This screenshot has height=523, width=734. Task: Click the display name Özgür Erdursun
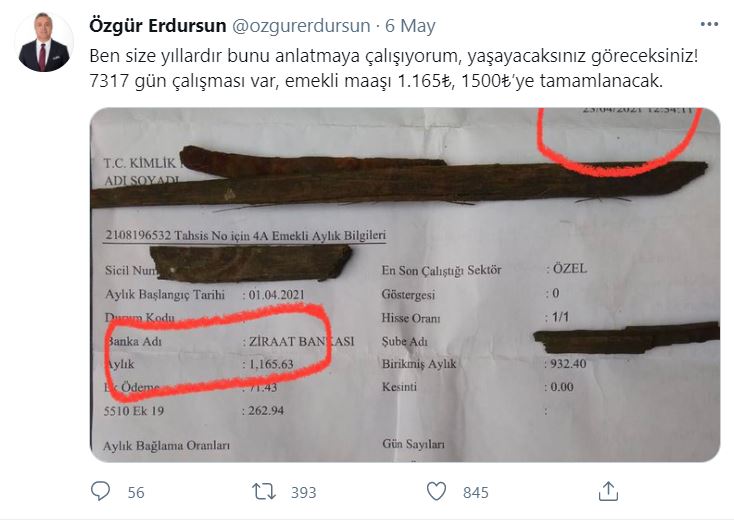tap(158, 26)
